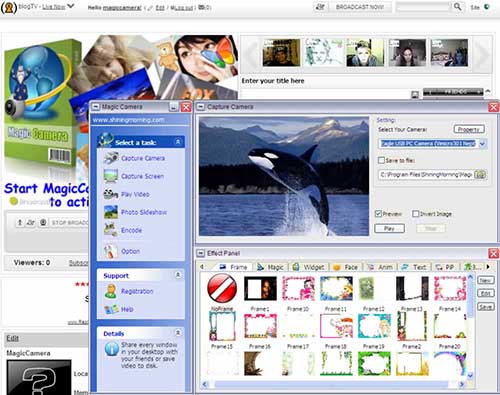The height and width of the screenshot is (395, 500).
Task: Apply the Frame12 effect thumbnail
Action: pos(373,289)
